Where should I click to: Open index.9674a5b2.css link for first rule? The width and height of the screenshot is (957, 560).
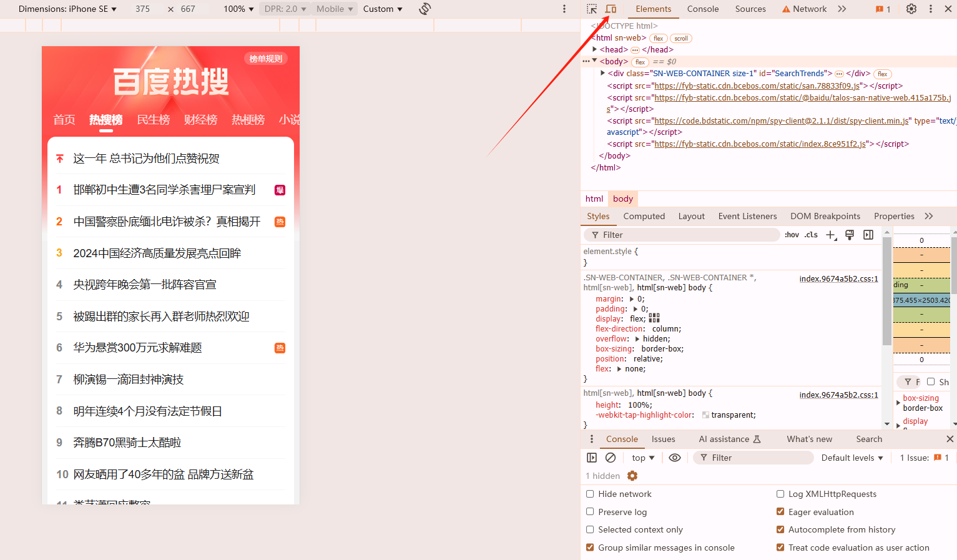pos(838,279)
